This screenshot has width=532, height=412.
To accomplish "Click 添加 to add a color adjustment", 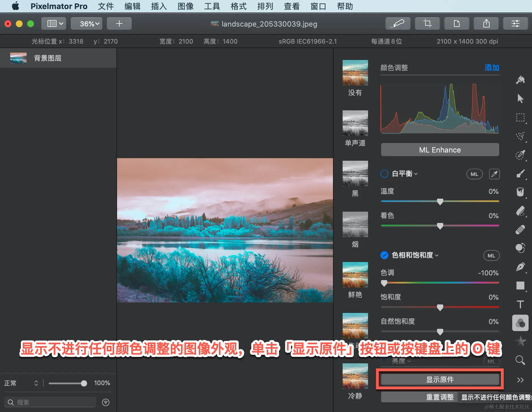I will 492,68.
